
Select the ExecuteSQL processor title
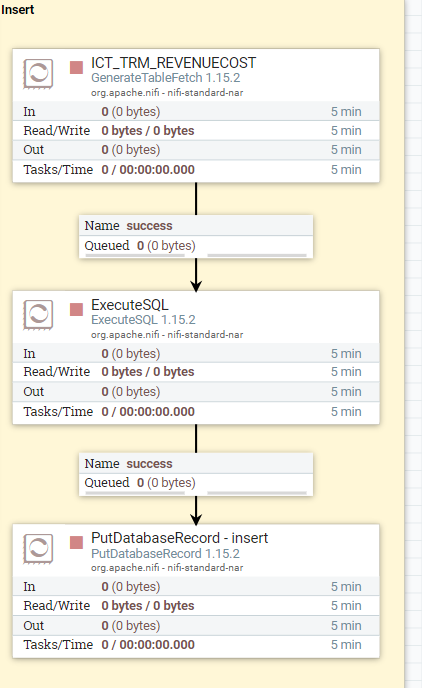[129, 305]
